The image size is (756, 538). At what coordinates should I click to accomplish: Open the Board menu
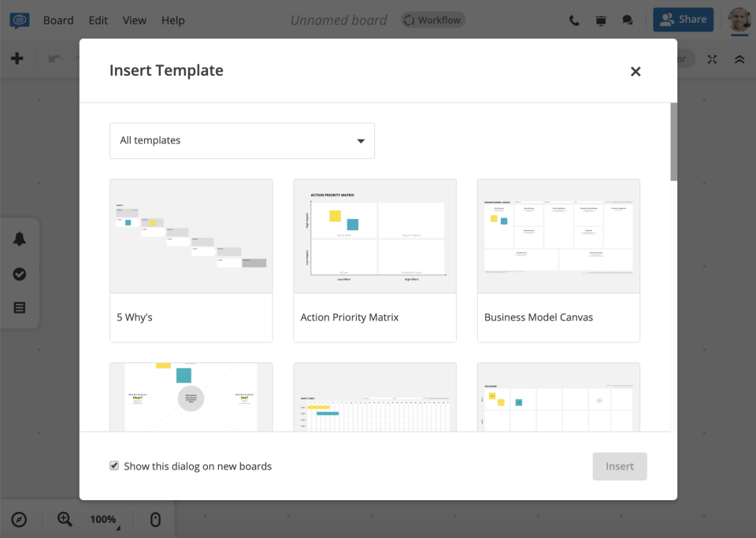tap(58, 20)
